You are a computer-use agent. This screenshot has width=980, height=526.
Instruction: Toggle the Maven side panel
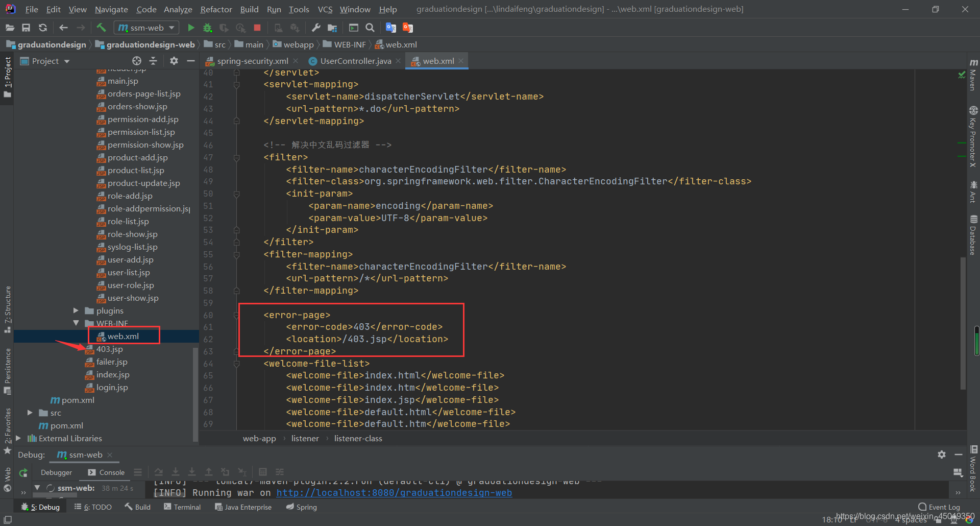[973, 75]
